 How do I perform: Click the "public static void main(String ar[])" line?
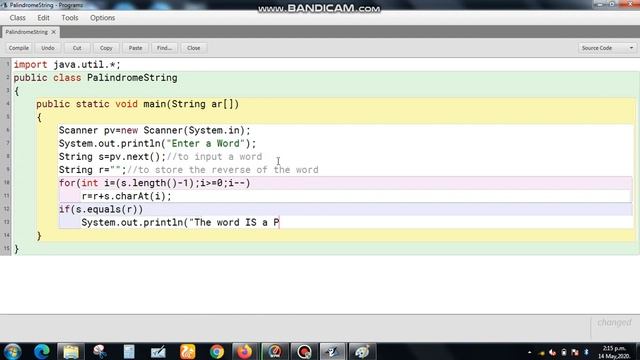coord(138,104)
